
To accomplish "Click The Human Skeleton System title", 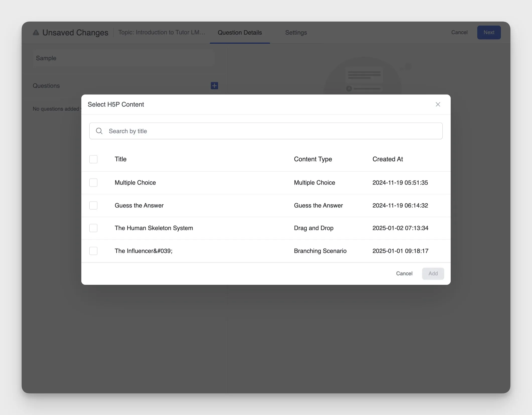I will click(154, 228).
